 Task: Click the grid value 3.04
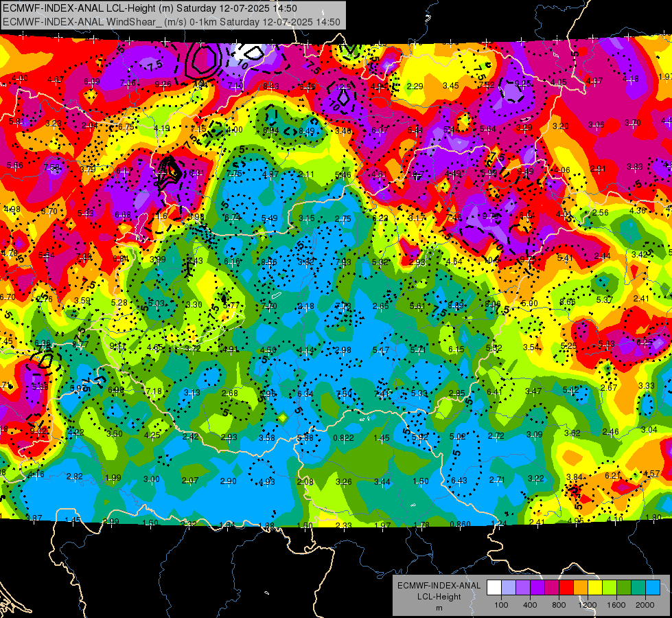tap(649, 430)
